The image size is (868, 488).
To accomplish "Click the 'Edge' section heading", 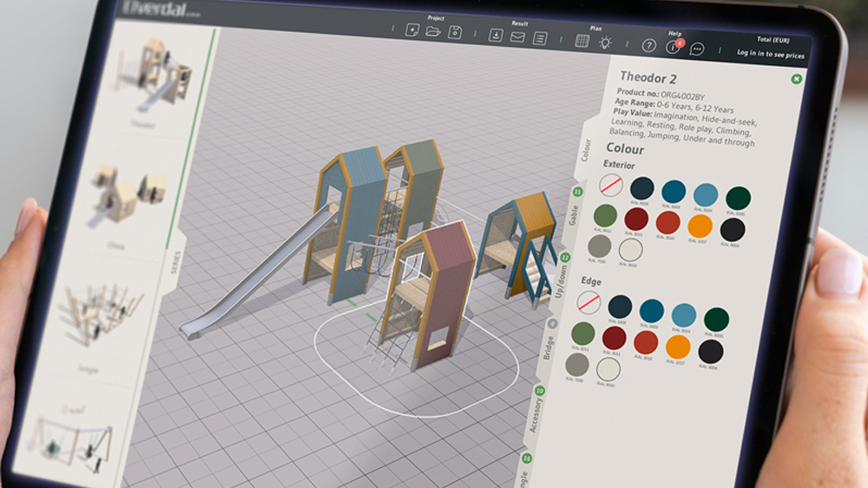I will 590,280.
